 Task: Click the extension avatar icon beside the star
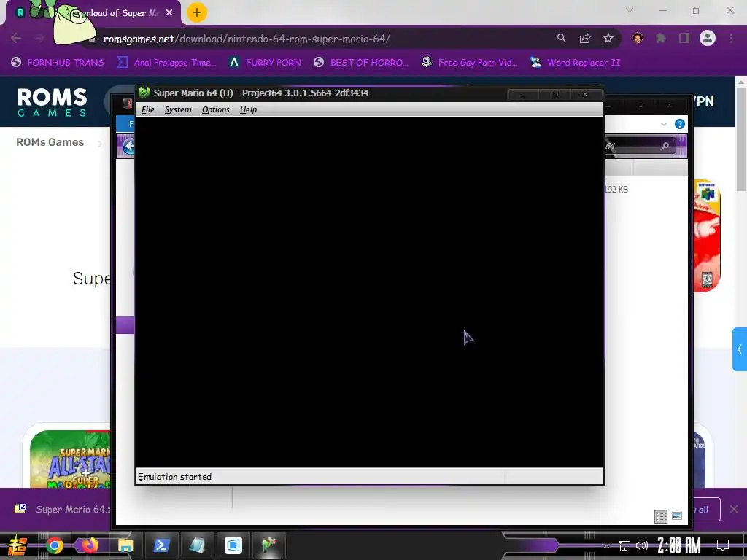pos(638,38)
